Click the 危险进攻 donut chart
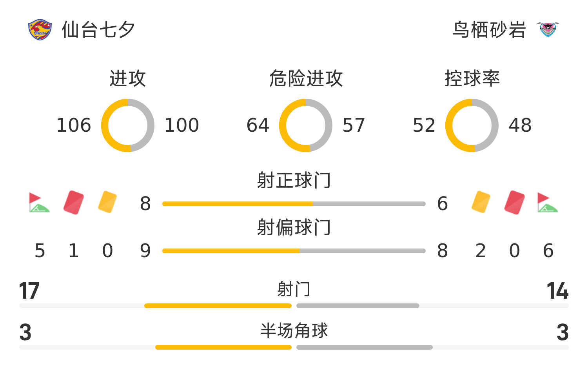This screenshot has width=588, height=381. pyautogui.click(x=306, y=125)
